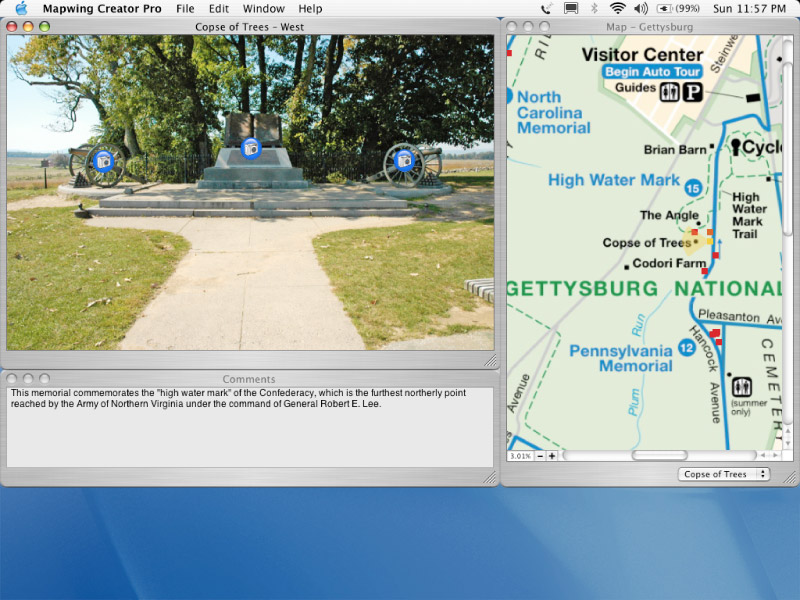The image size is (800, 600).
Task: Click the battery 99% indicator
Action: click(x=678, y=8)
